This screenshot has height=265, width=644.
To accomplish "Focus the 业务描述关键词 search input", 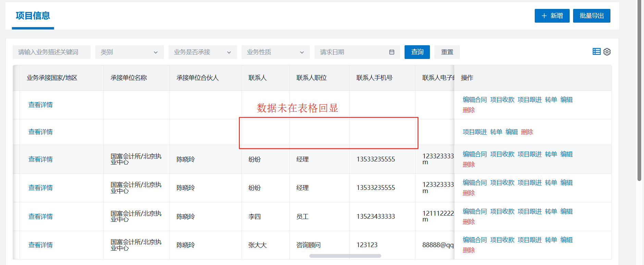I will pyautogui.click(x=51, y=52).
